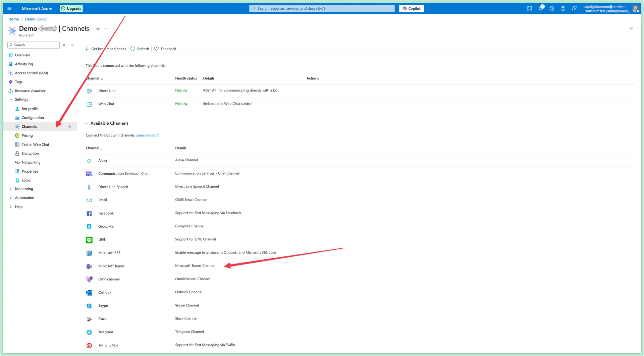Toggle favorite star on Channels menu item
Viewport: 644px width, 356px height.
coord(70,127)
